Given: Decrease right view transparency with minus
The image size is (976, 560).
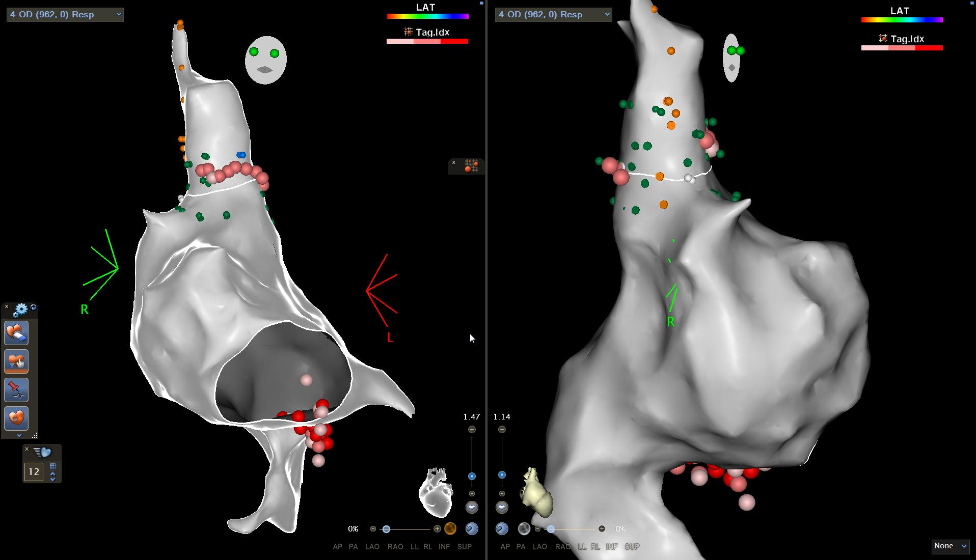Looking at the screenshot, I should 537,529.
